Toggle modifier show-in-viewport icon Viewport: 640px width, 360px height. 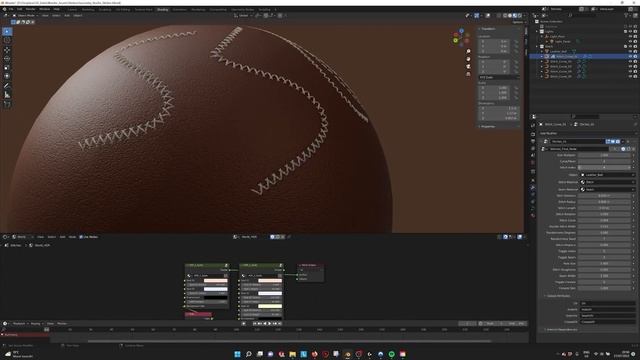click(x=613, y=141)
